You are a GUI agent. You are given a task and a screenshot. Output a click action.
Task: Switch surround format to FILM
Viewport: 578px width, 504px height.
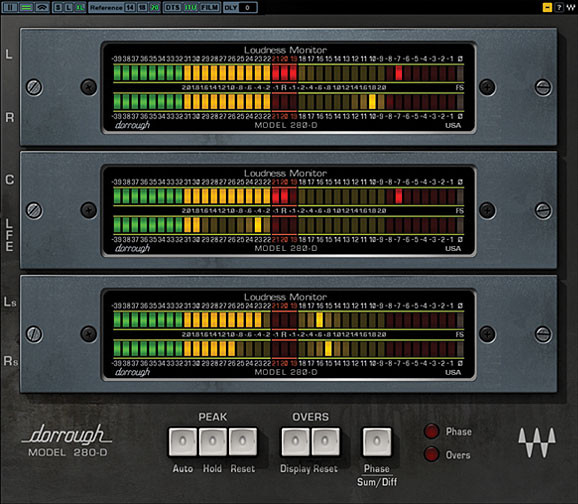(x=209, y=7)
